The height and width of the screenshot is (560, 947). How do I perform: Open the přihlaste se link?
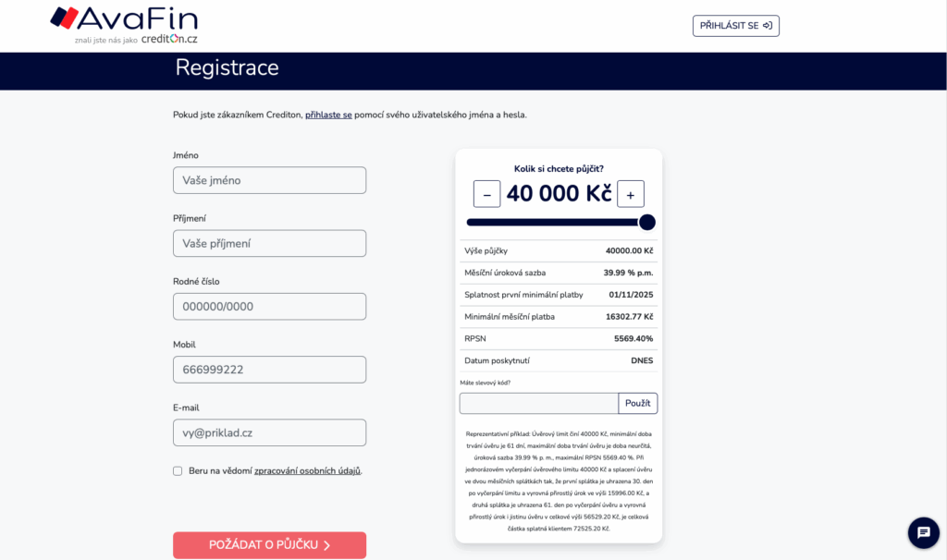(x=328, y=115)
